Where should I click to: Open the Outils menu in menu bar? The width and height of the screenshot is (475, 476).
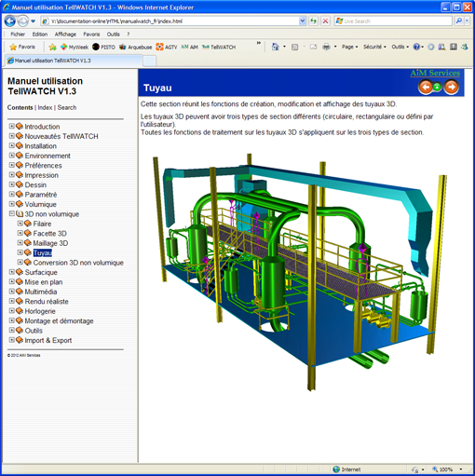point(113,34)
